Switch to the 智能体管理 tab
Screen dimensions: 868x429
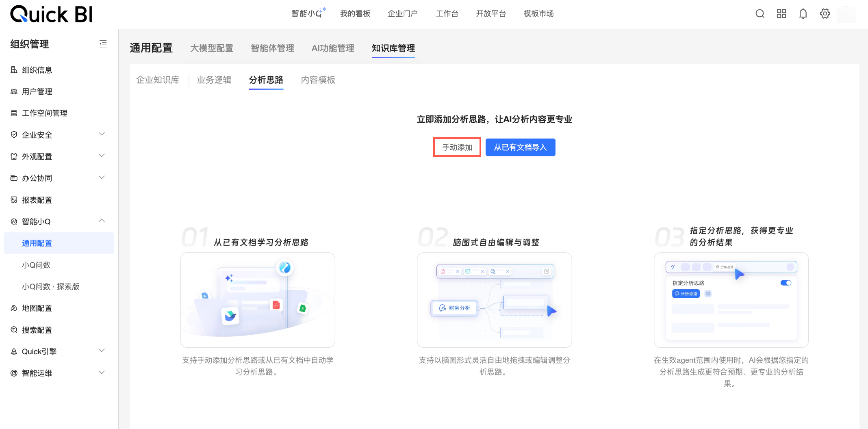point(272,48)
